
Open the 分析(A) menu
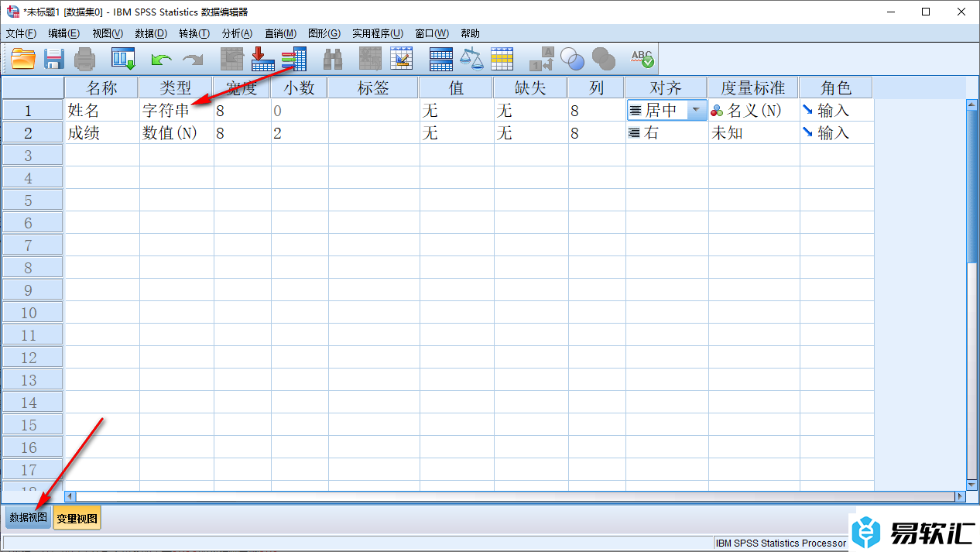point(238,33)
